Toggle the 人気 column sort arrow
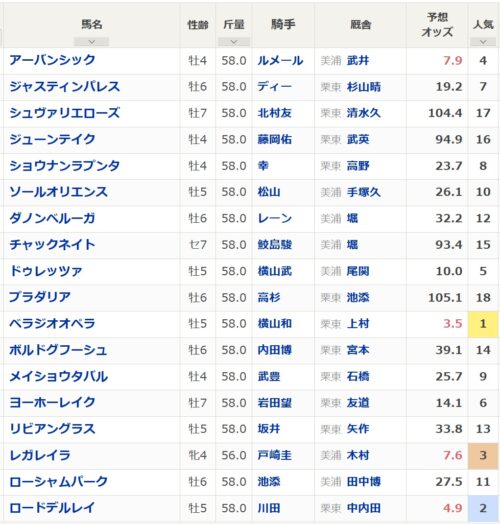The height and width of the screenshot is (524, 500). tap(483, 42)
